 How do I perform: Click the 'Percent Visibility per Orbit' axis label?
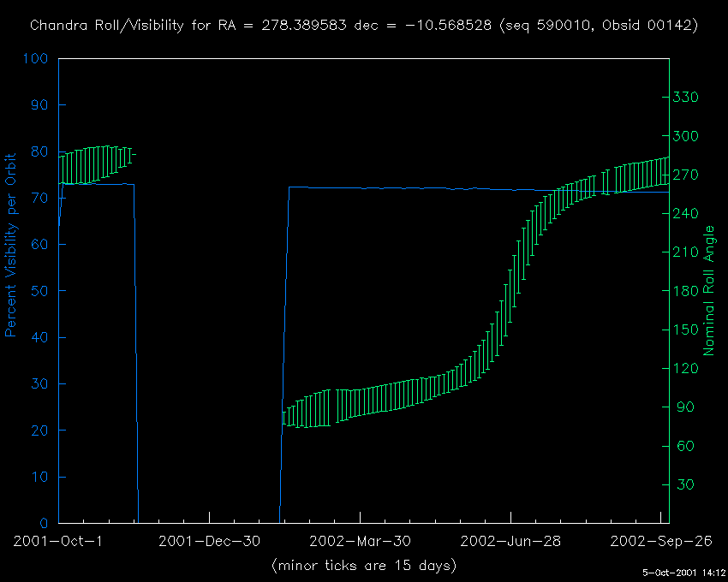click(12, 245)
